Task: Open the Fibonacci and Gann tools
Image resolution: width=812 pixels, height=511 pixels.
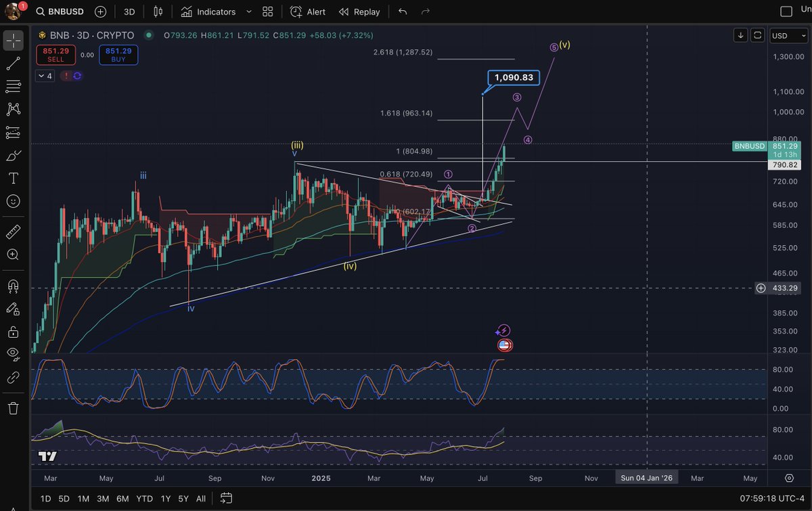Action: pos(13,87)
